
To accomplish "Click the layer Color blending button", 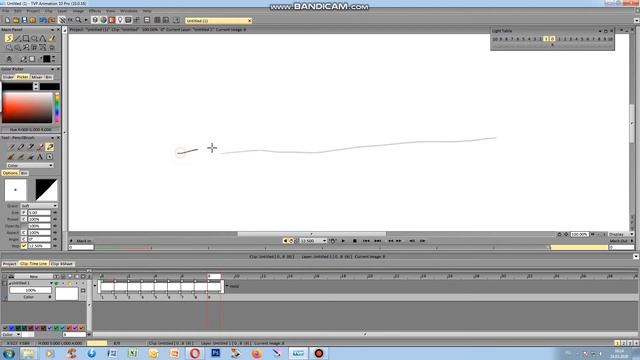I will (29, 297).
